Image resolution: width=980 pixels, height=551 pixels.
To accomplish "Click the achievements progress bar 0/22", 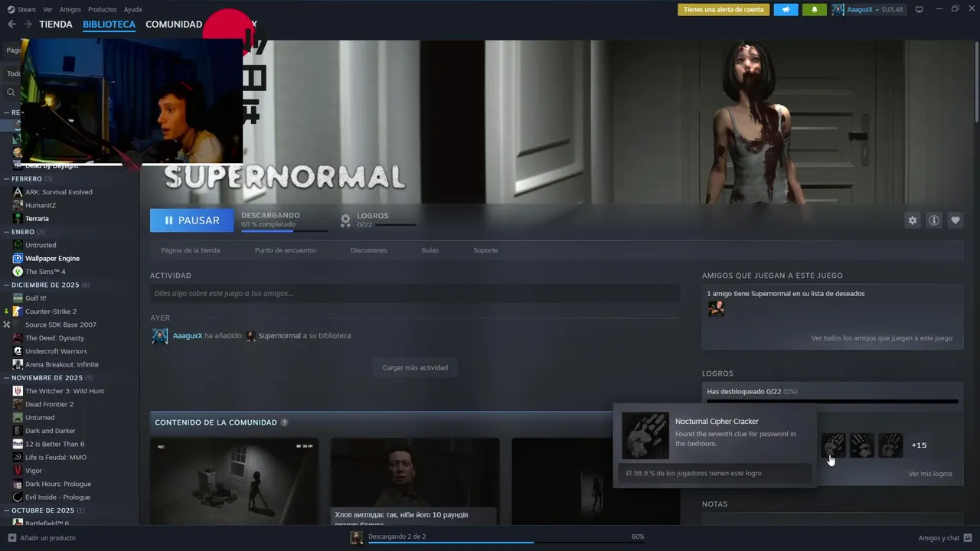I will tap(832, 400).
